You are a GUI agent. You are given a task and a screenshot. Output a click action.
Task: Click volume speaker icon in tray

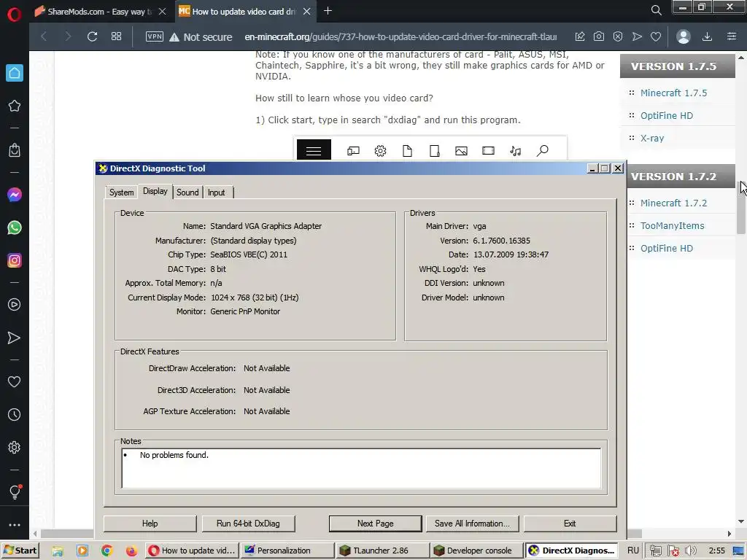[x=690, y=551]
